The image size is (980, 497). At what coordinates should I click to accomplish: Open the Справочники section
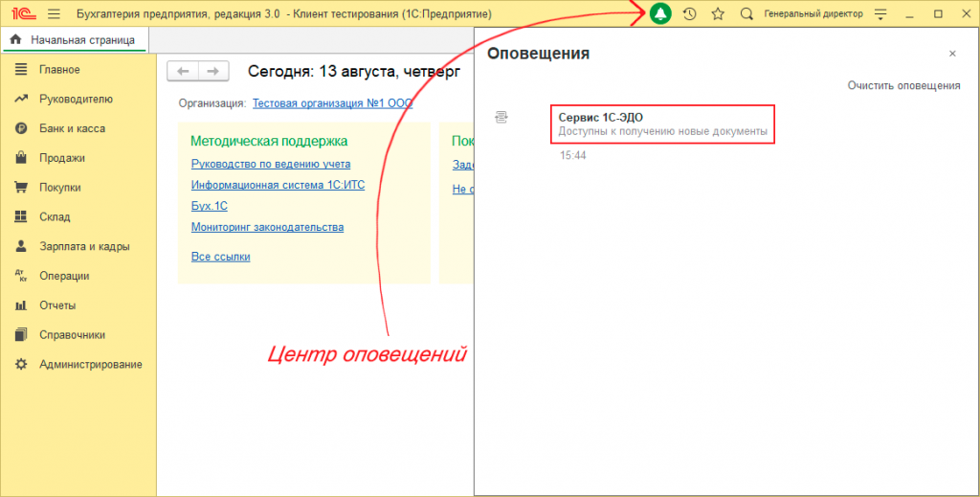[x=72, y=334]
